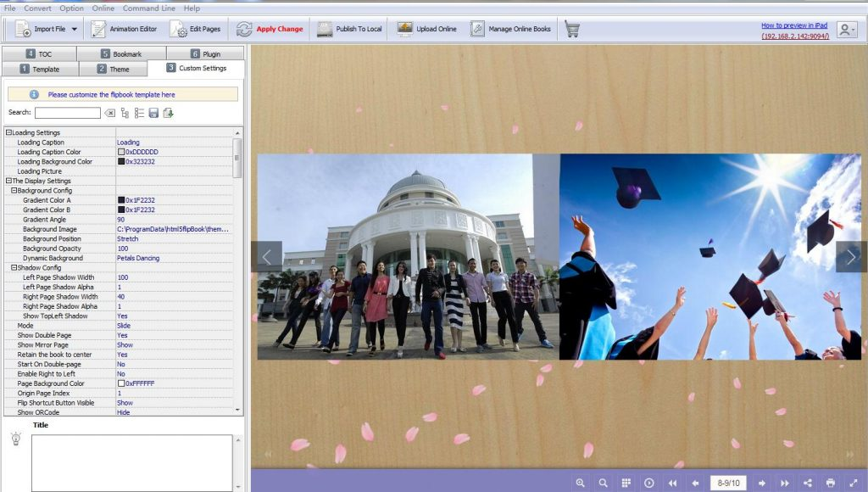Collapse the Shadow Config group
868x492 pixels.
(x=14, y=267)
